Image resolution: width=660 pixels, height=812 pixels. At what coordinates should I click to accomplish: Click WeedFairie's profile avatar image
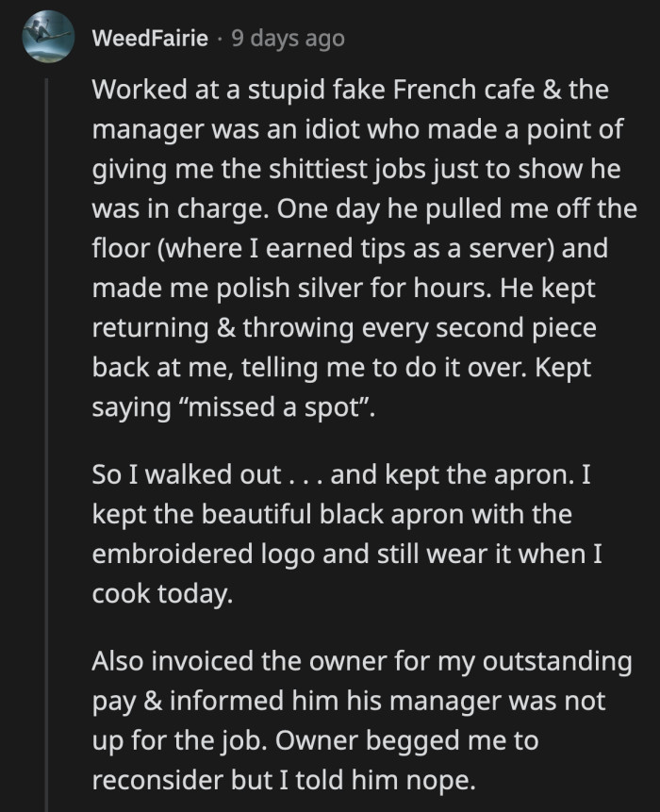(x=46, y=39)
